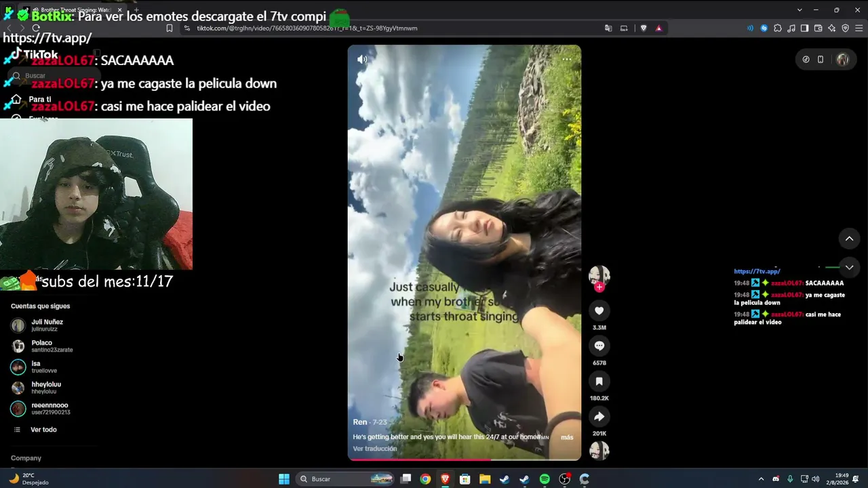868x488 pixels.
Task: Open the video more options menu
Action: pos(566,59)
